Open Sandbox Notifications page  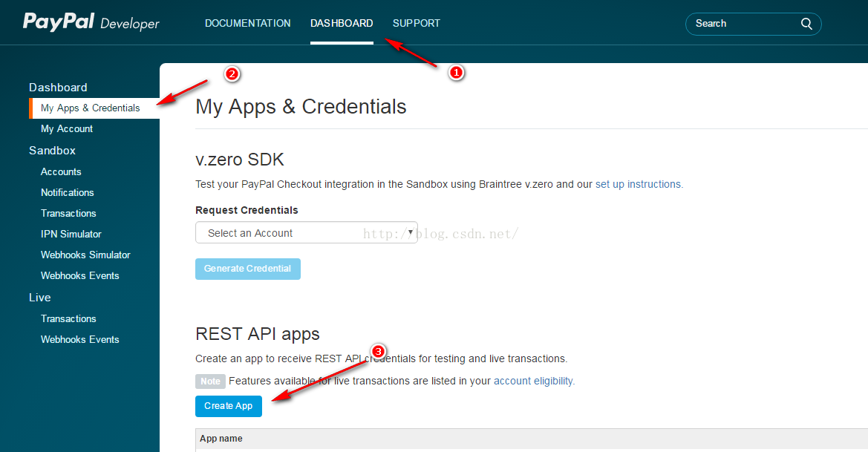68,192
